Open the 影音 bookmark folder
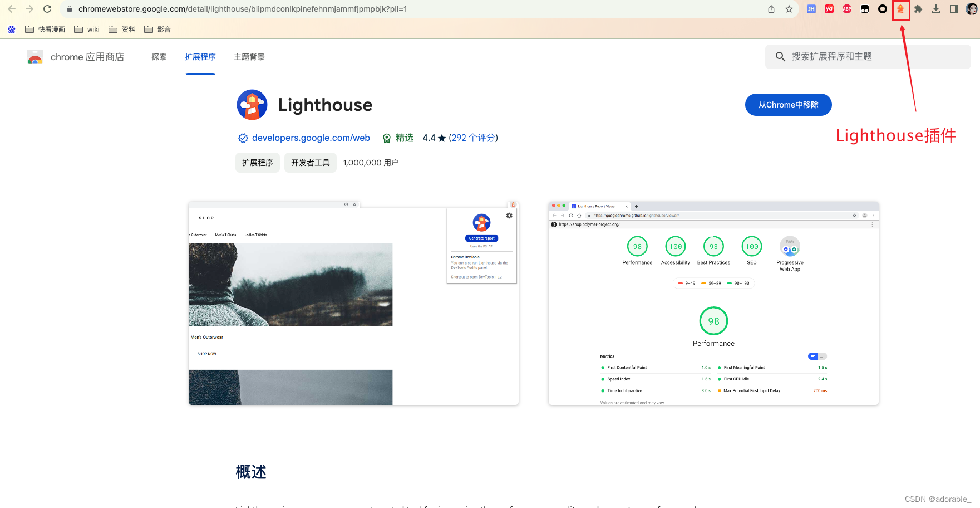Viewport: 980px width, 508px height. tap(157, 29)
